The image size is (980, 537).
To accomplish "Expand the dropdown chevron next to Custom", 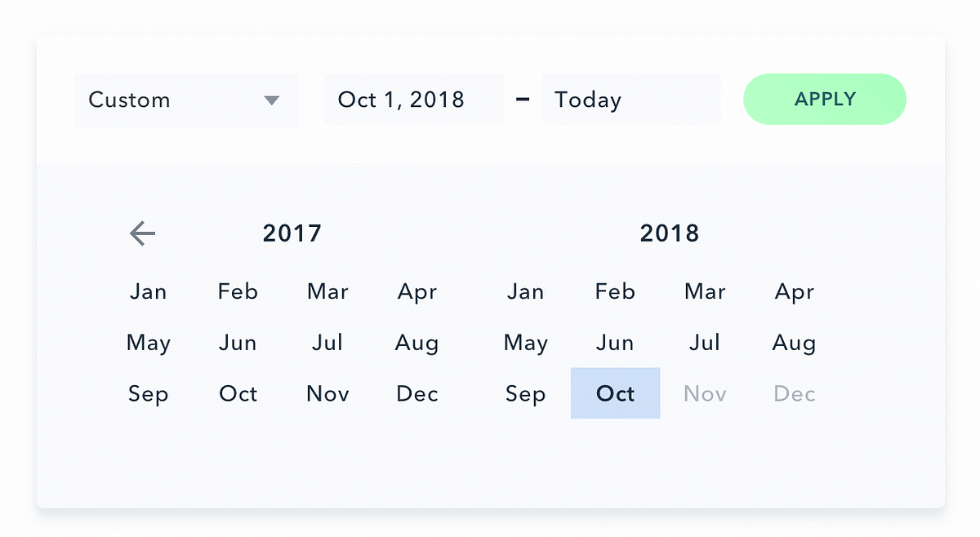I will (272, 100).
